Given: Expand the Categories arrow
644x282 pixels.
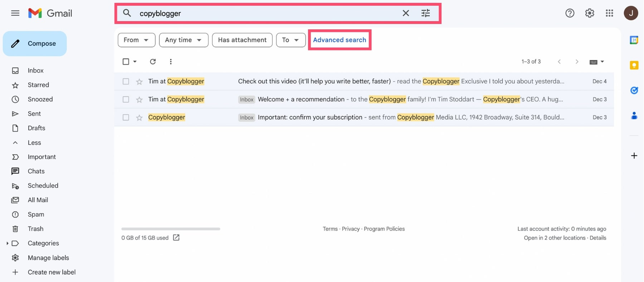Looking at the screenshot, I should [7, 243].
